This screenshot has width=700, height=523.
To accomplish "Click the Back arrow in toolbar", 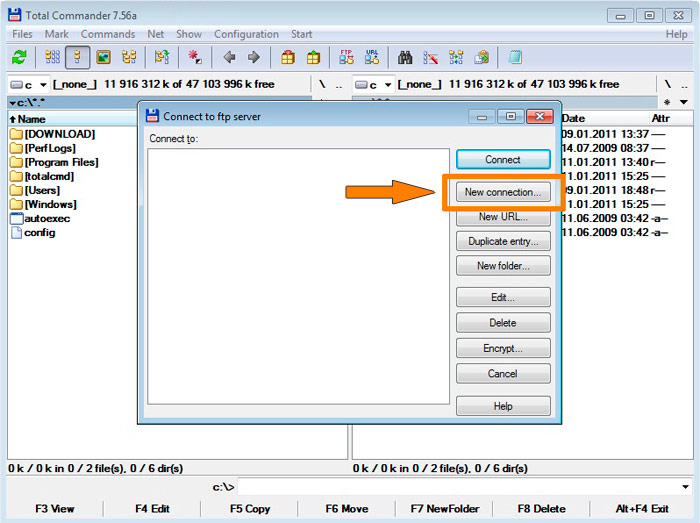I will [229, 58].
